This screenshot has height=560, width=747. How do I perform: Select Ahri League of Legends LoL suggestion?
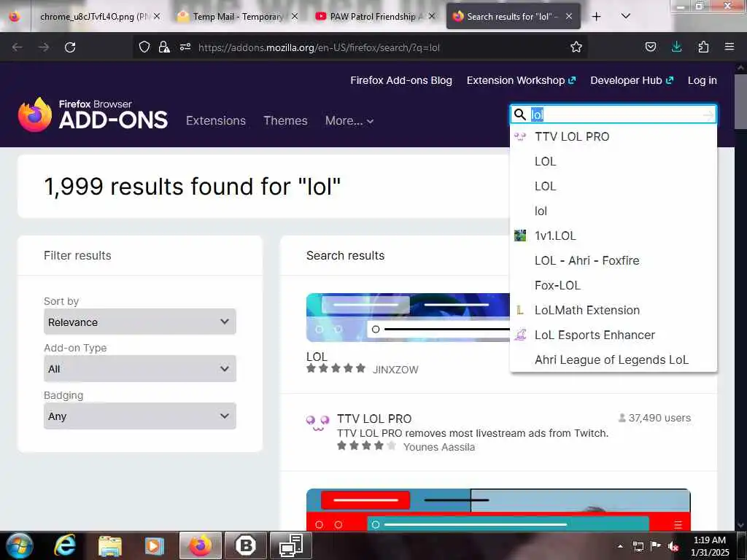(613, 359)
